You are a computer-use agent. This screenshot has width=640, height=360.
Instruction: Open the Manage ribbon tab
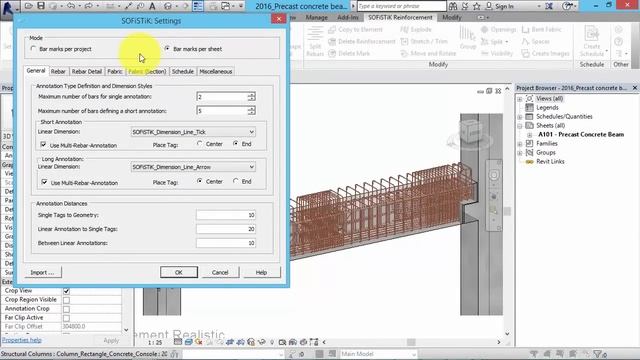(316, 18)
